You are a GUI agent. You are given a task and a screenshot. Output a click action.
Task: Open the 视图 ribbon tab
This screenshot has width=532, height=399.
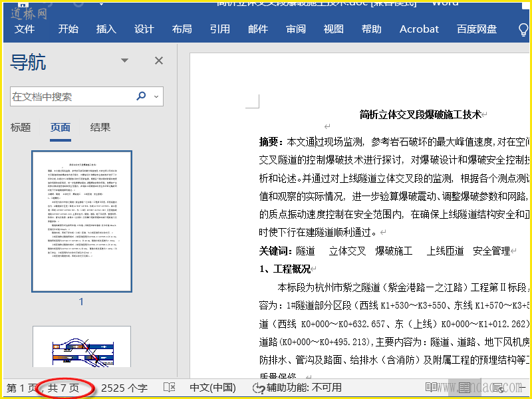point(334,29)
